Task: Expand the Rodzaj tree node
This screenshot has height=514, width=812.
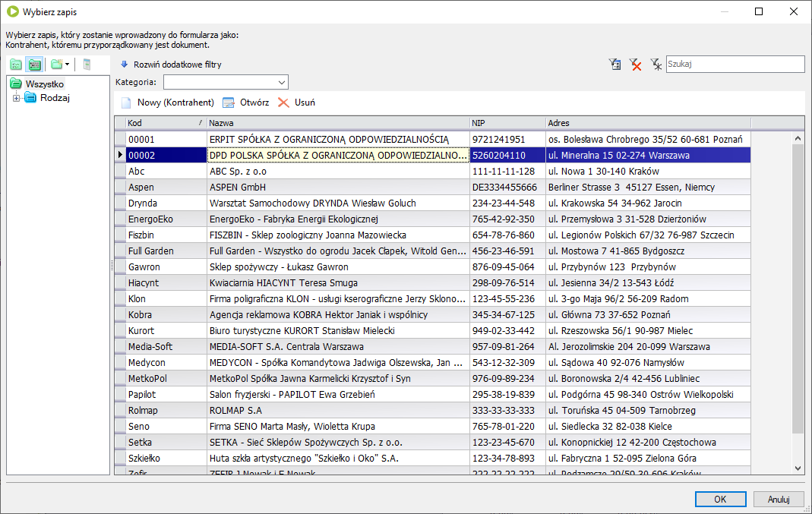Action: tap(16, 98)
